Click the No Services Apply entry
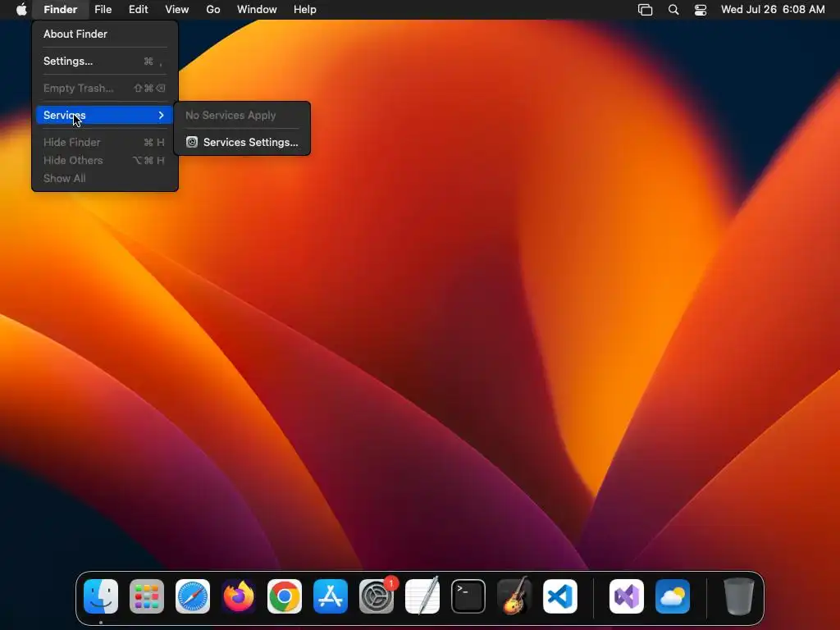Image resolution: width=840 pixels, height=630 pixels. (x=242, y=115)
